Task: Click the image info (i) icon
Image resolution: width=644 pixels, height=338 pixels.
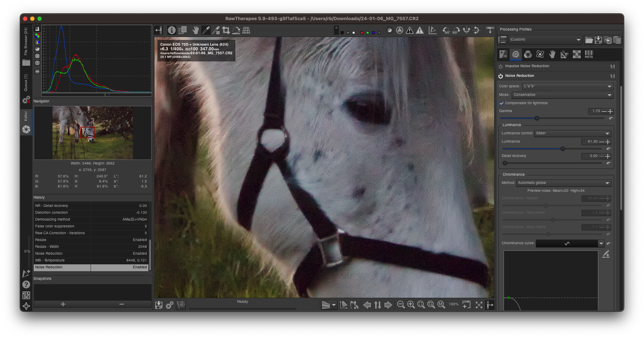Action: pyautogui.click(x=172, y=31)
